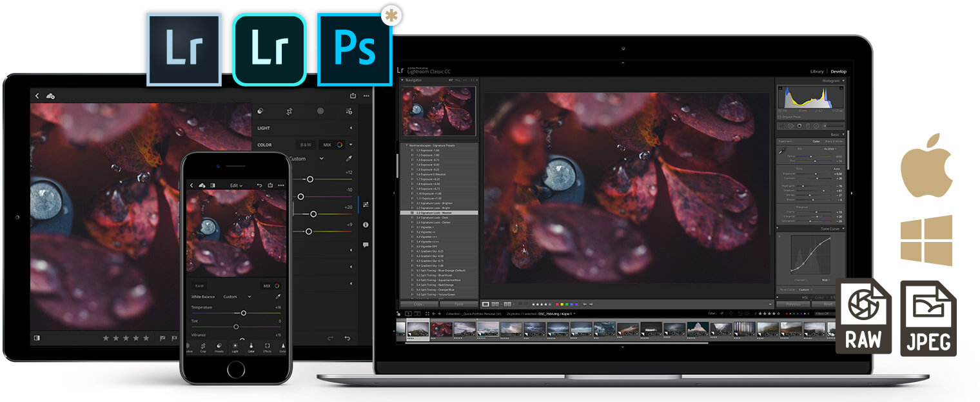
Task: Click the JPEG file format icon
Action: (x=928, y=318)
